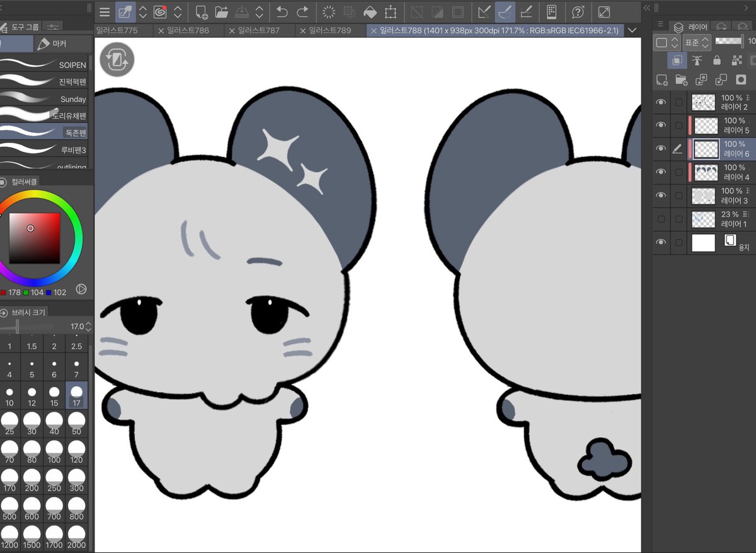The width and height of the screenshot is (756, 553).
Task: Click the Clear (dotted circle) icon
Action: point(329,12)
